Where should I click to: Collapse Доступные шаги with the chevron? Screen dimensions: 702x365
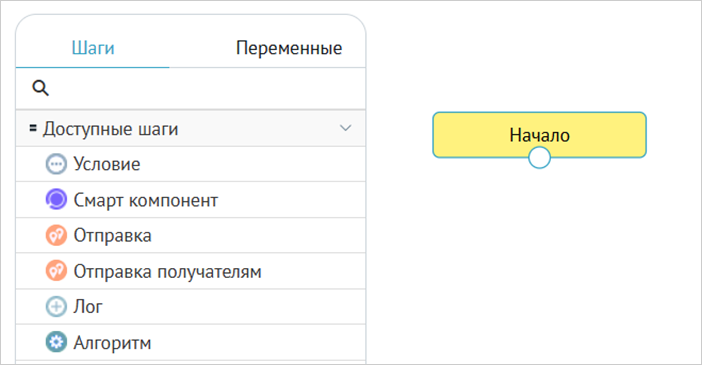coord(345,128)
